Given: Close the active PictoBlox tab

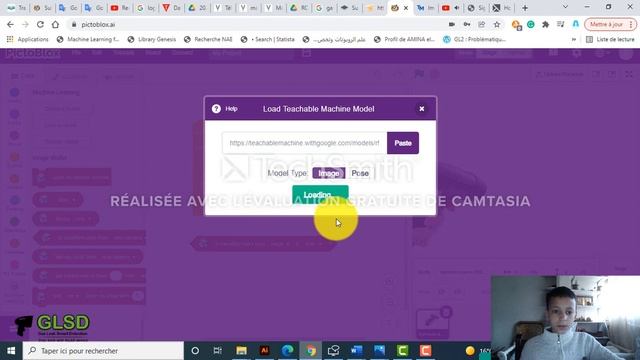Looking at the screenshot, I should pyautogui.click(x=406, y=8).
